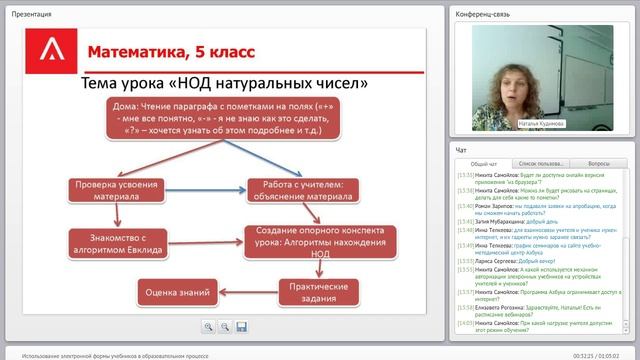640x360 pixels.
Task: Select the presenter video feed
Action: 542,78
